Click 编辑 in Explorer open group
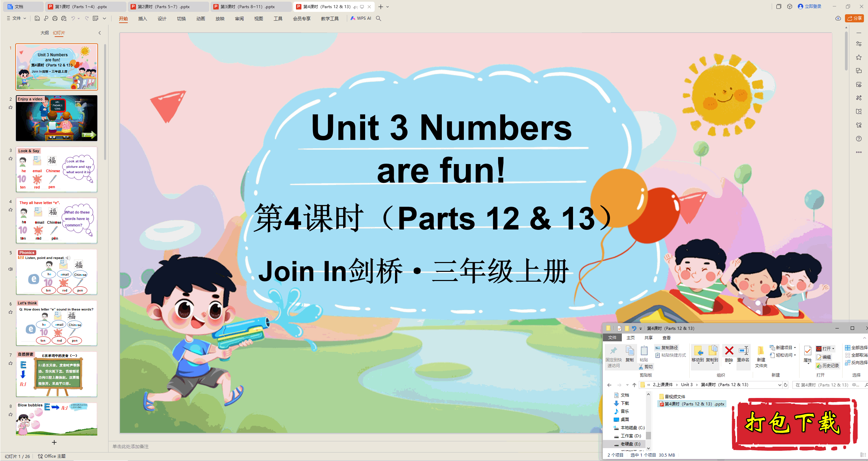This screenshot has width=868, height=461. [x=824, y=357]
